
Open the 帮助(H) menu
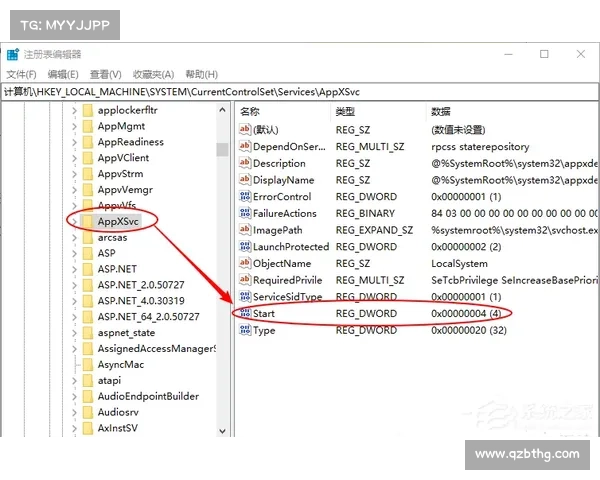201,74
